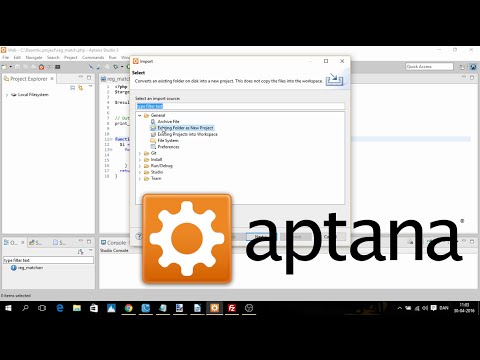Viewport: 480px width, 360px height.
Task: Expand the Local Filesystem node
Action: click(x=7, y=95)
